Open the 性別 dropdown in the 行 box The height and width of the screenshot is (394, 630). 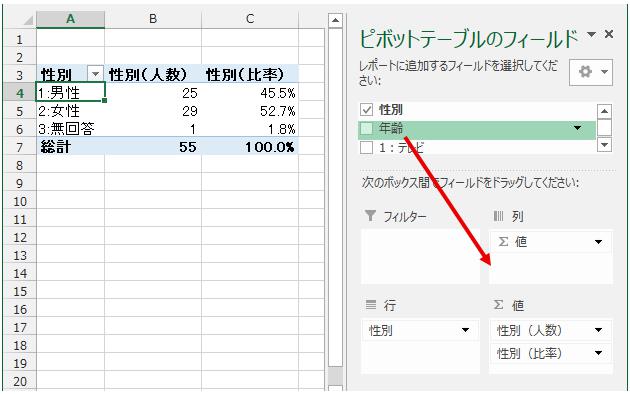(465, 330)
